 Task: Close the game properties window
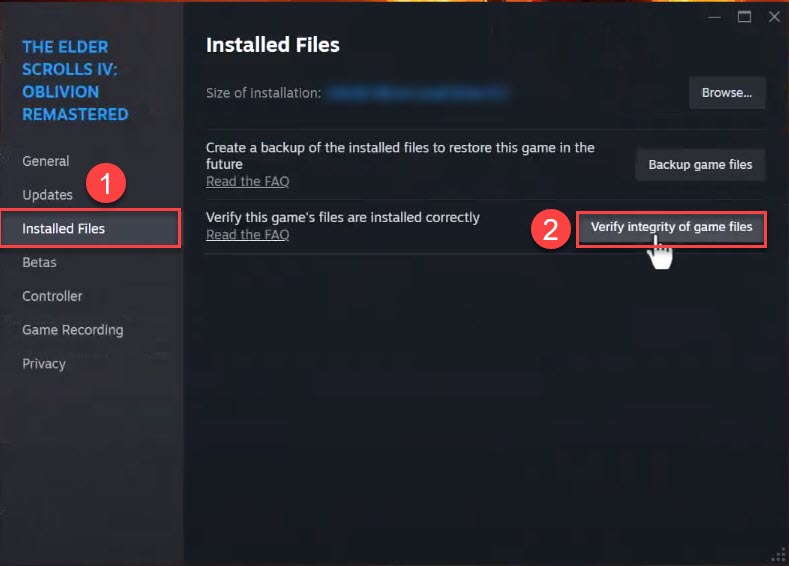pos(773,17)
